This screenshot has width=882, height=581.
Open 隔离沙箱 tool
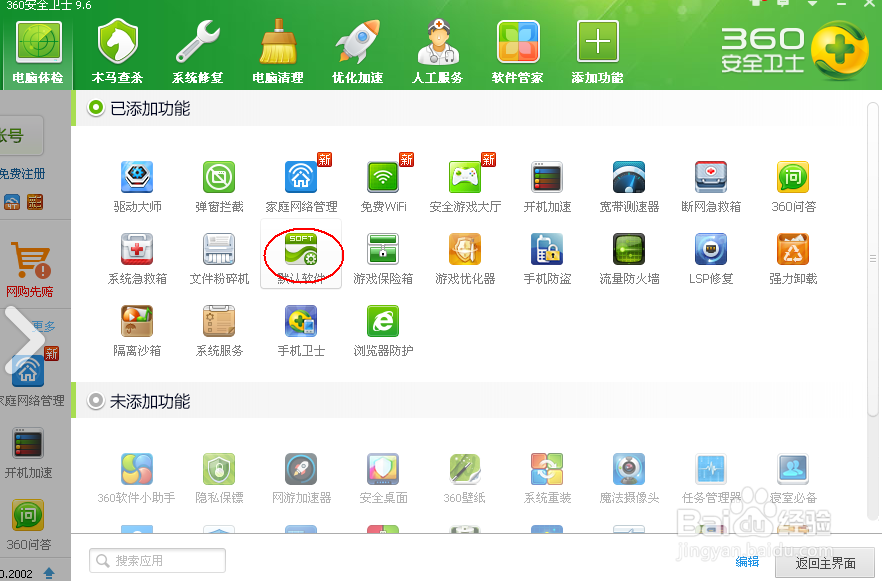click(x=137, y=331)
